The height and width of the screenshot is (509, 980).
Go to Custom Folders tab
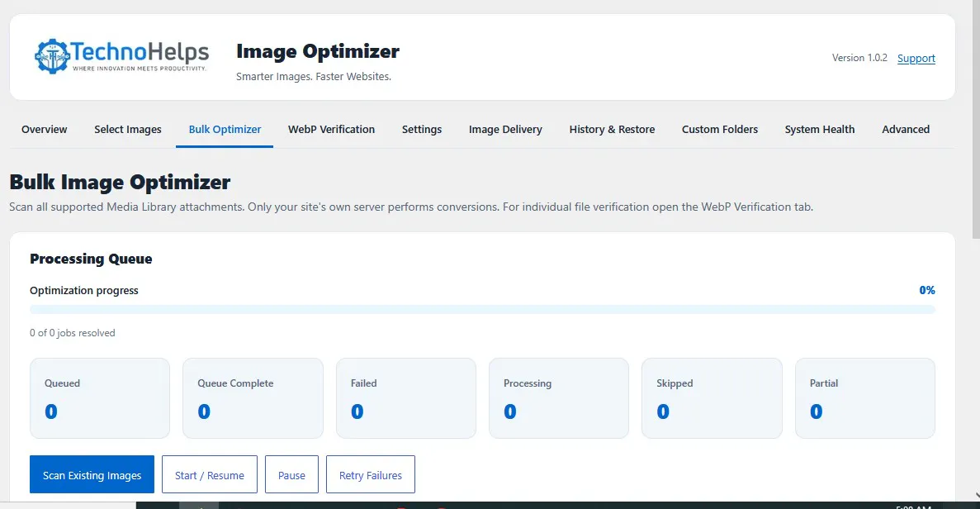point(720,130)
